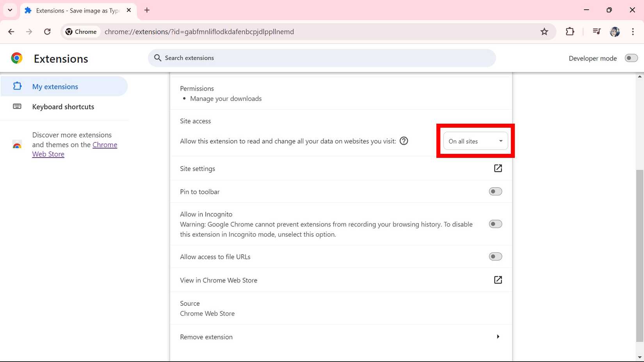Open Site settings via external link icon

[x=498, y=168]
